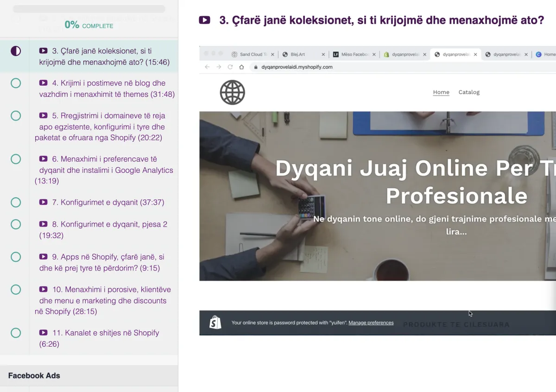Open lesson 5 Rregjistrimi i domaineve
556x392 pixels.
[x=89, y=126]
